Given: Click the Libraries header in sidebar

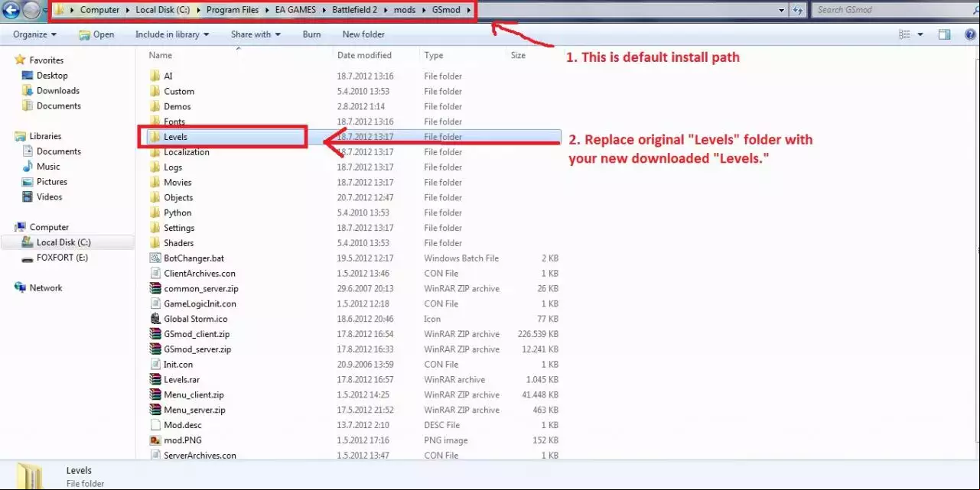Looking at the screenshot, I should coord(45,136).
